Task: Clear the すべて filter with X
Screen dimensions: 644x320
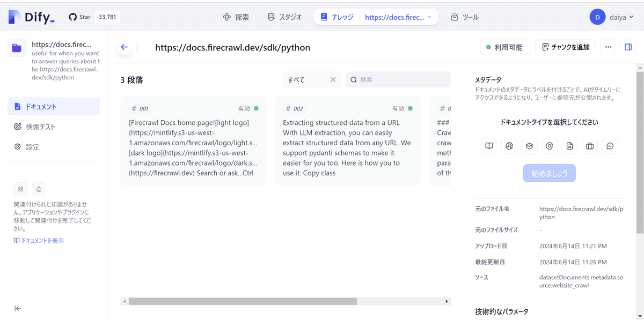Action: 333,79
